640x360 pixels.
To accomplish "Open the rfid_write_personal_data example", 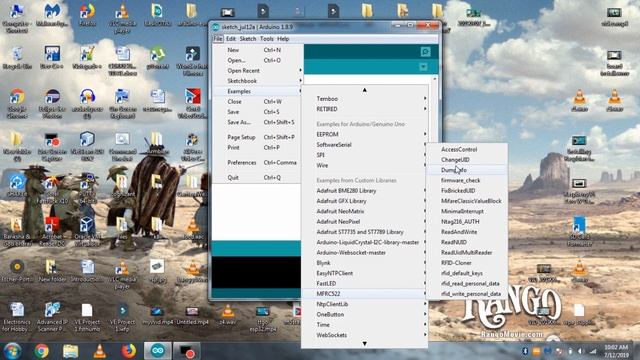I will pyautogui.click(x=467, y=294).
